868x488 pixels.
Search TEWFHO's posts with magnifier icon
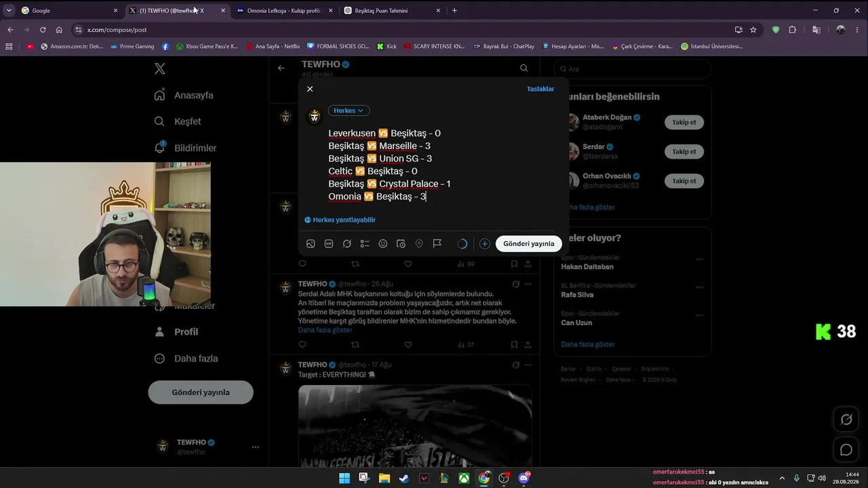[524, 68]
